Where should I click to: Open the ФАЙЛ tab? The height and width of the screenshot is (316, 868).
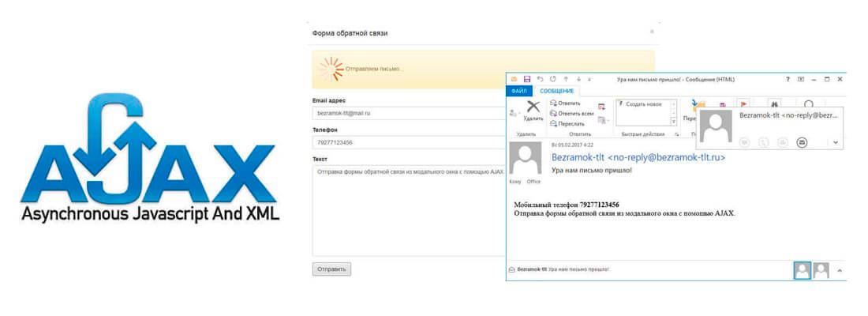pyautogui.click(x=519, y=91)
